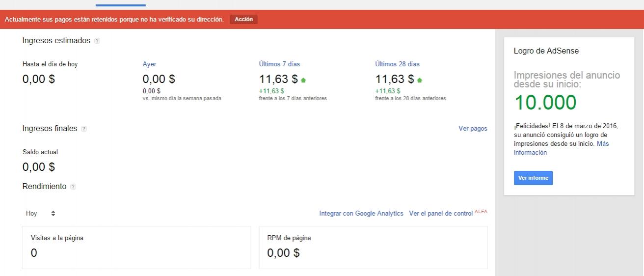644x276 pixels.
Task: Click help icon beside Rendimiento heading
Action: point(73,187)
